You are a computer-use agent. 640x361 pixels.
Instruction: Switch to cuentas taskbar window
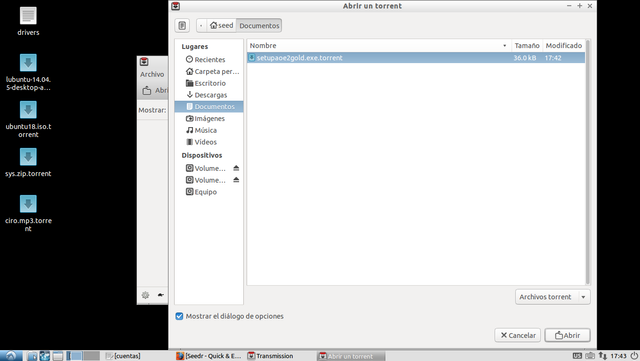click(123, 356)
